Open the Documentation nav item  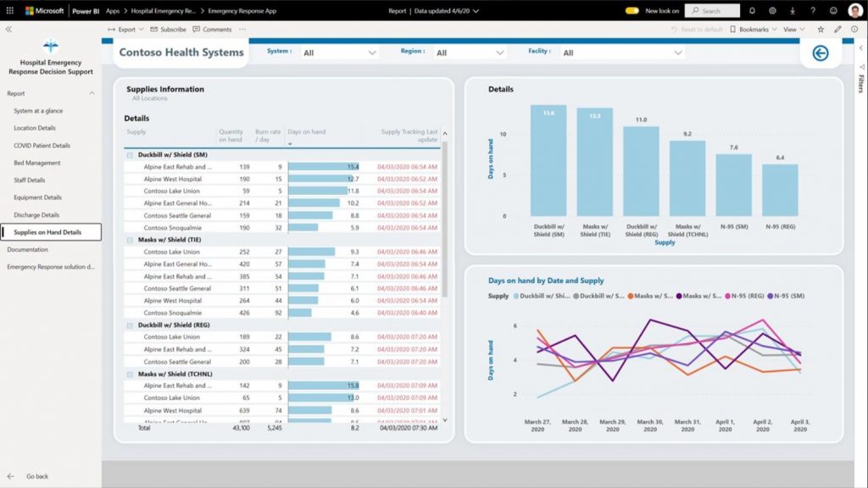pyautogui.click(x=28, y=250)
